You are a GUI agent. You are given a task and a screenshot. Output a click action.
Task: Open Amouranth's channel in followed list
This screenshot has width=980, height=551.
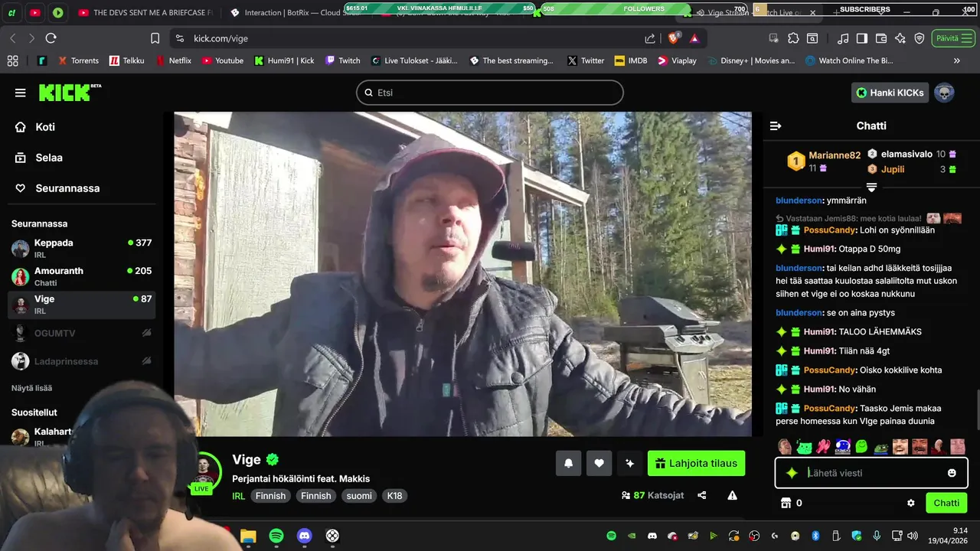81,276
